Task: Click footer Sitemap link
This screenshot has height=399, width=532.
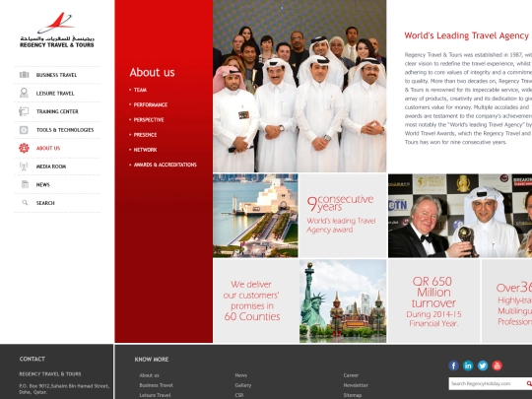Action: [353, 395]
